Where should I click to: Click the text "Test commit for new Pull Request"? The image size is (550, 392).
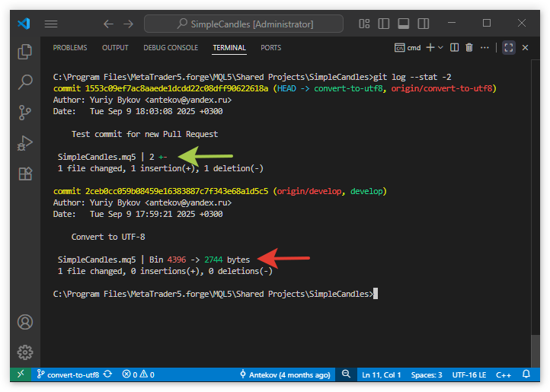[145, 134]
